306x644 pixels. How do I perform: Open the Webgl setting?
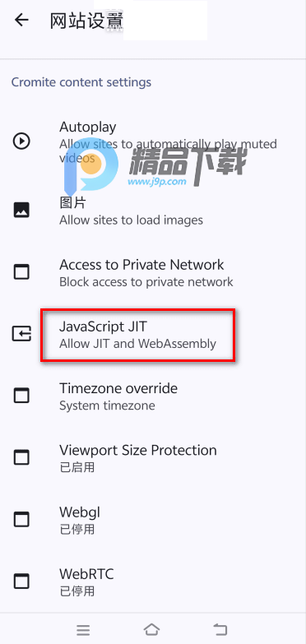coord(153,520)
